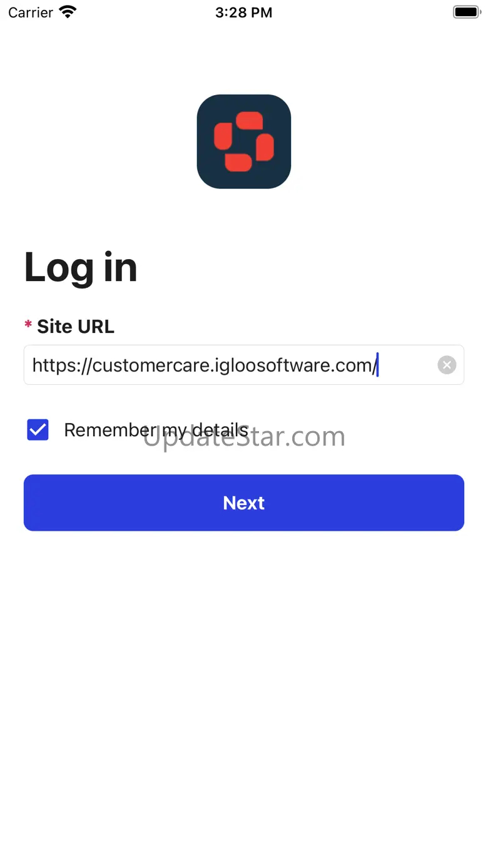Tap the 3:28 PM clock
488x868 pixels.
[244, 13]
